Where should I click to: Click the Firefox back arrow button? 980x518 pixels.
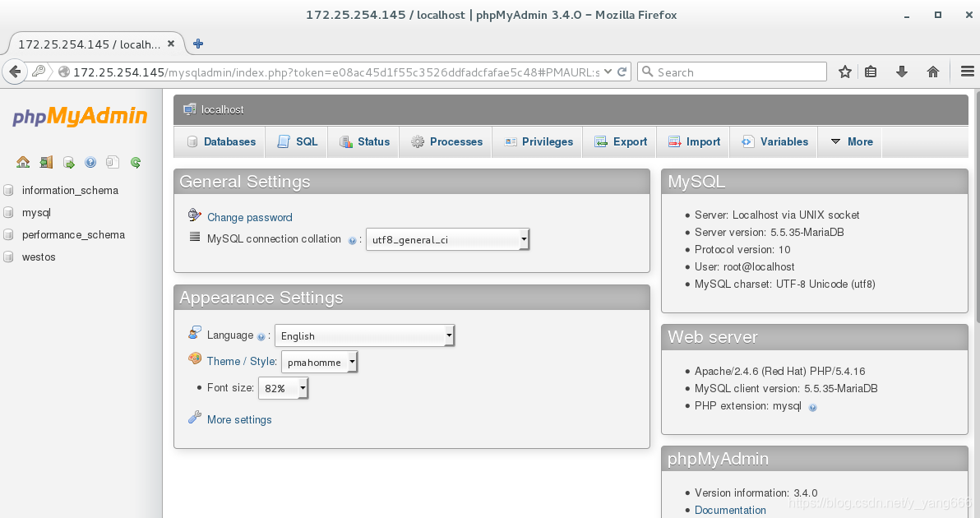pyautogui.click(x=14, y=72)
